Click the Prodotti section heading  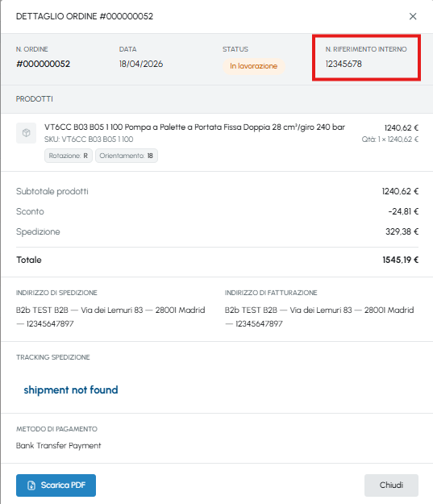coord(35,99)
